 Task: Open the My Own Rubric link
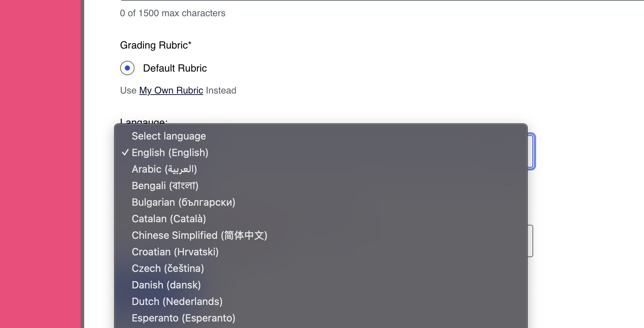(171, 90)
